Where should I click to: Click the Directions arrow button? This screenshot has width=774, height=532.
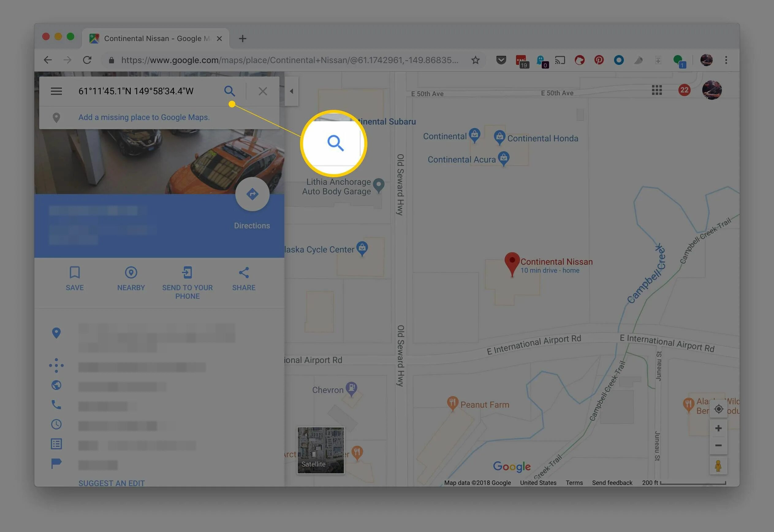252,194
